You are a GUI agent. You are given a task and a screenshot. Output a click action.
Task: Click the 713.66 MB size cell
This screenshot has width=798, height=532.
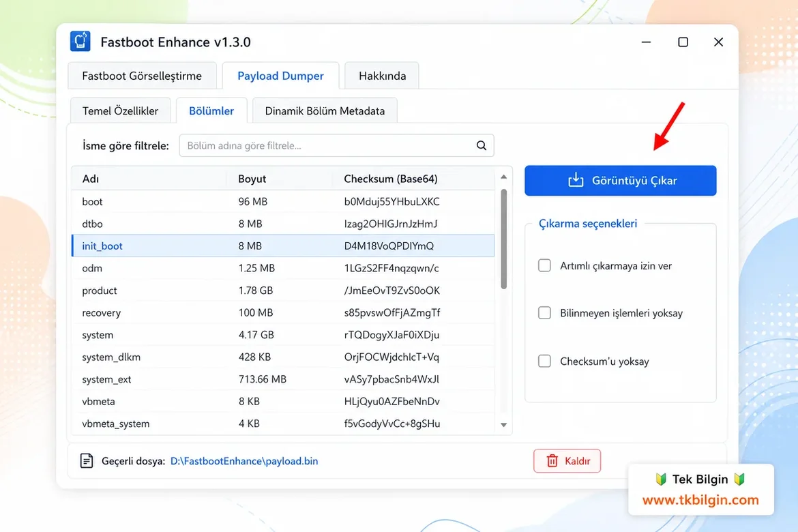pyautogui.click(x=262, y=379)
